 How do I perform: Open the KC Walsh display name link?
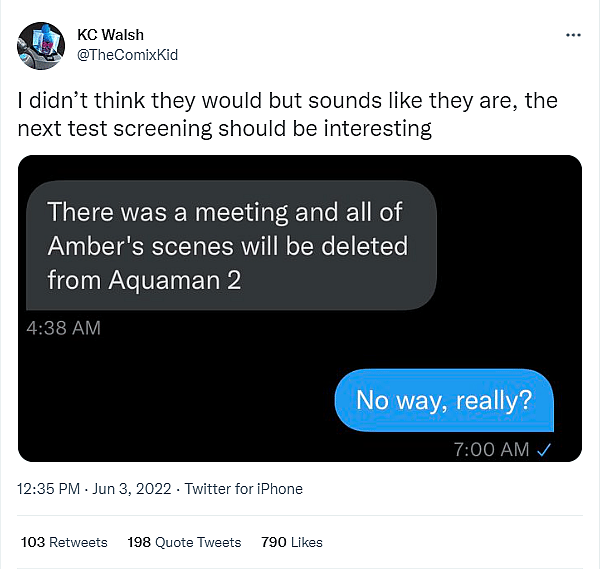[x=110, y=35]
